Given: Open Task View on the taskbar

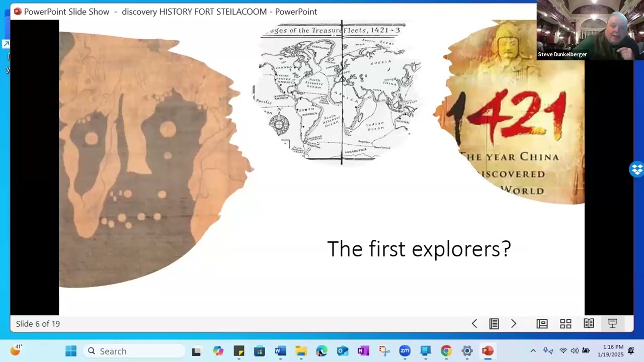Looking at the screenshot, I should [196, 351].
